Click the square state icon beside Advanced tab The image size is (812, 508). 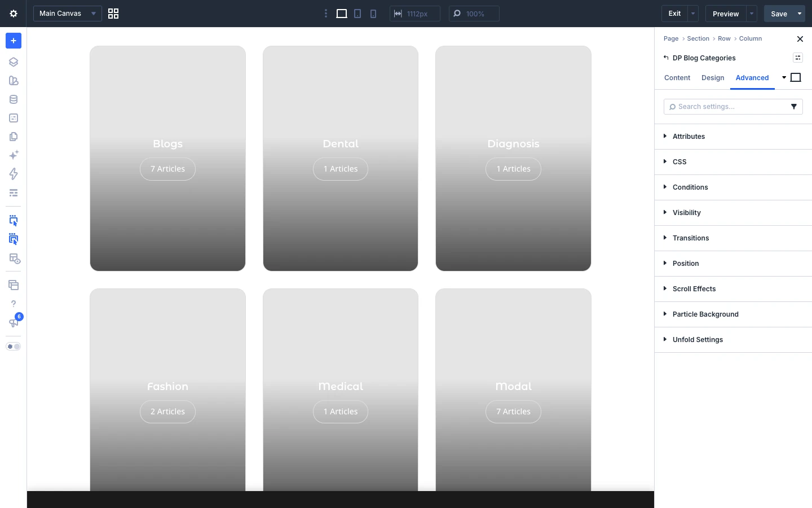(x=796, y=77)
